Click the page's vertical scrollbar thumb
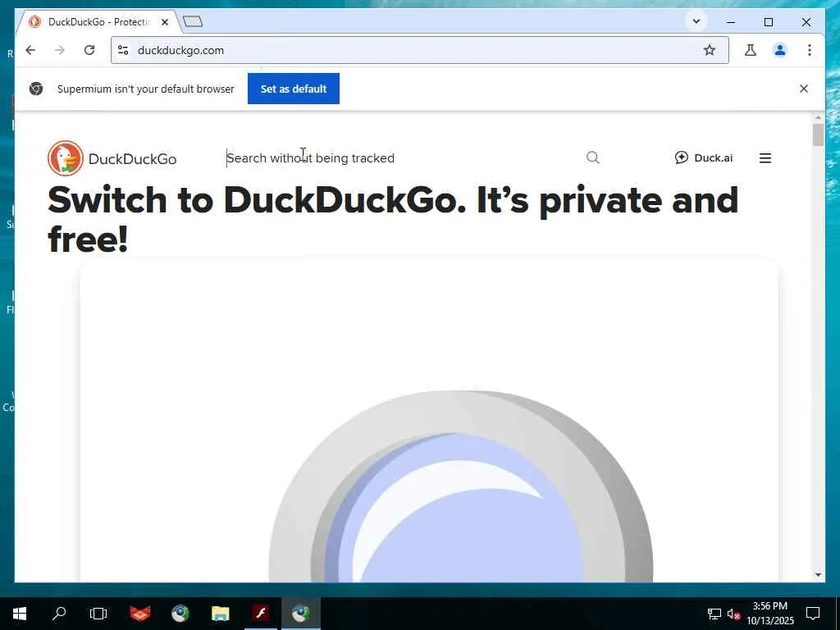The image size is (840, 630). [x=818, y=135]
